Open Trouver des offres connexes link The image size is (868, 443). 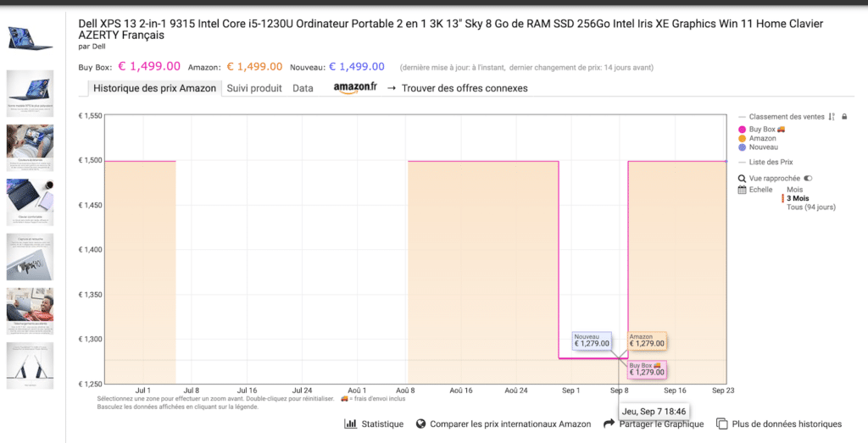click(465, 88)
